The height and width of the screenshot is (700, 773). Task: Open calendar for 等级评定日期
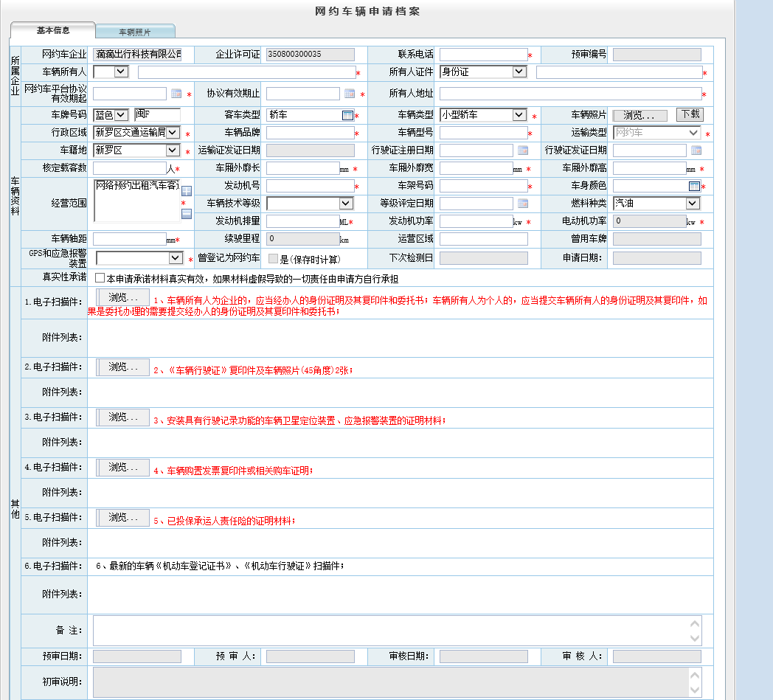click(522, 204)
